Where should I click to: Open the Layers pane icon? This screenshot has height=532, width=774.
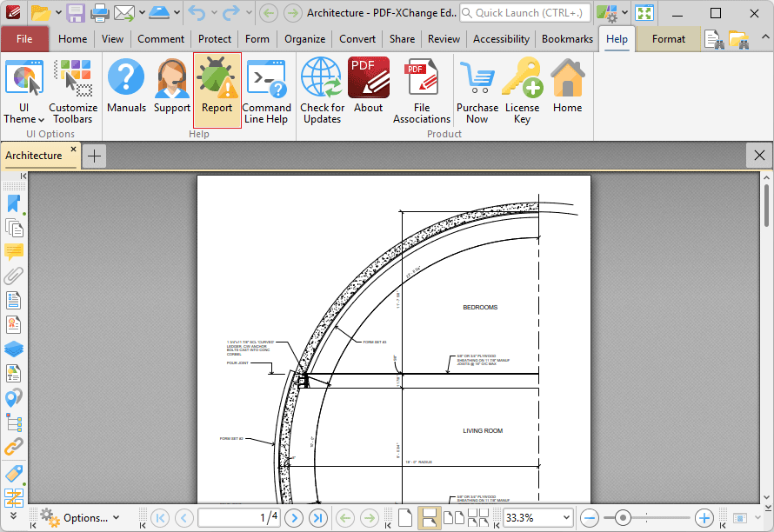[14, 349]
